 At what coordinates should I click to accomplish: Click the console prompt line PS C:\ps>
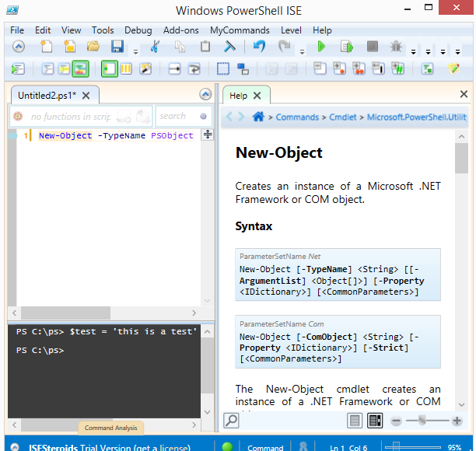[x=40, y=350]
